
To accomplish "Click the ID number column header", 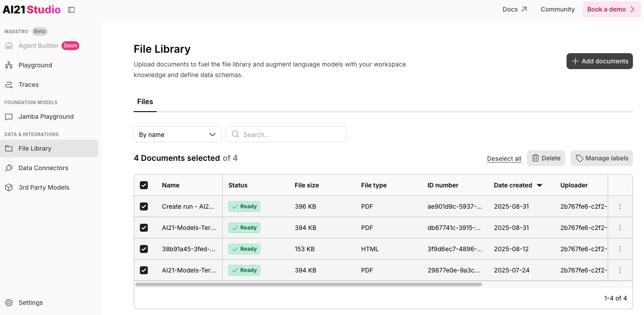I will point(443,185).
